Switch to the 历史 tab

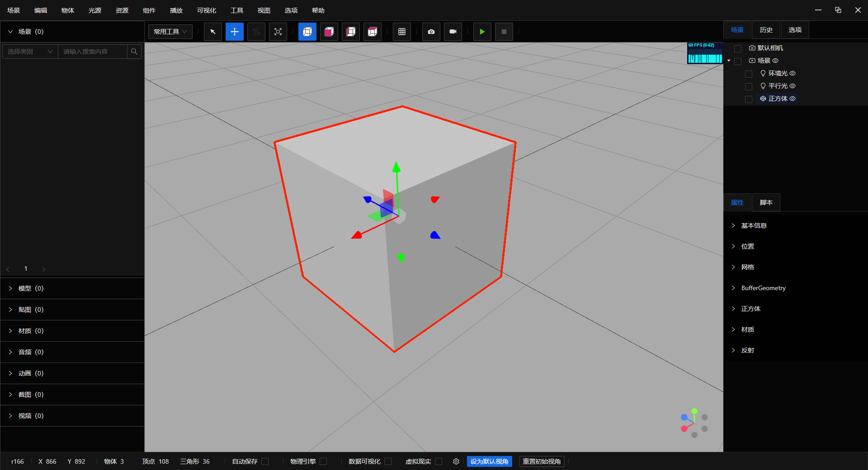[x=766, y=30]
